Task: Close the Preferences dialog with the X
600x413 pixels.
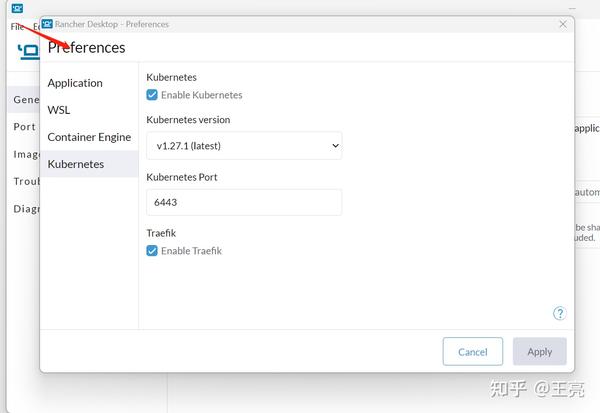Action: pyautogui.click(x=563, y=24)
